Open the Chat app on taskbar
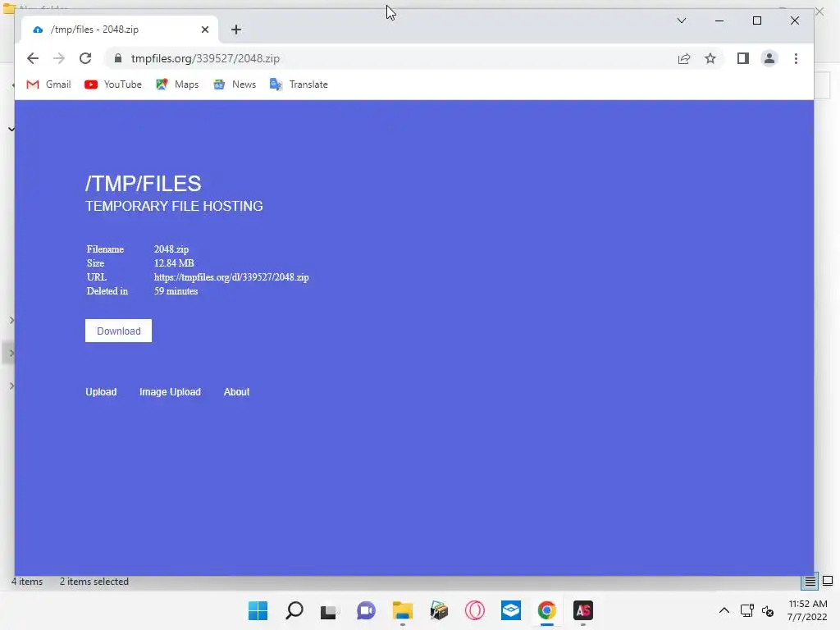 click(x=367, y=610)
